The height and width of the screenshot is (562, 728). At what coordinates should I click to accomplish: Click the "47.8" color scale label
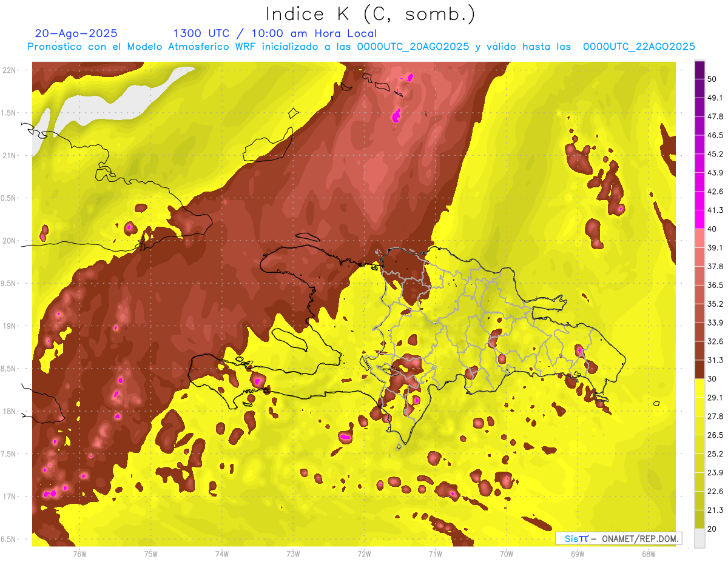[x=715, y=116]
